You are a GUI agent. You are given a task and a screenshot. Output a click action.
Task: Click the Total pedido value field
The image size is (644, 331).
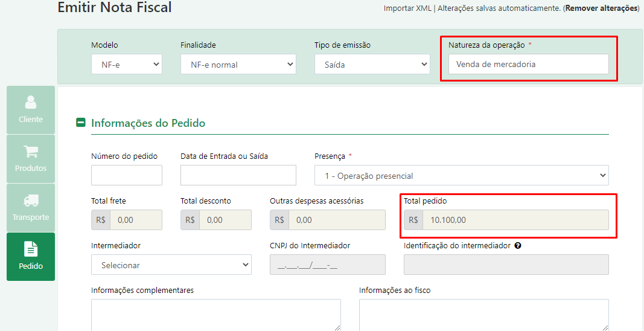tap(516, 220)
